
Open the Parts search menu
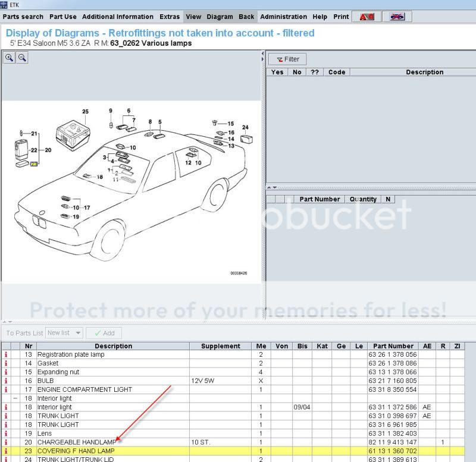[x=23, y=17]
